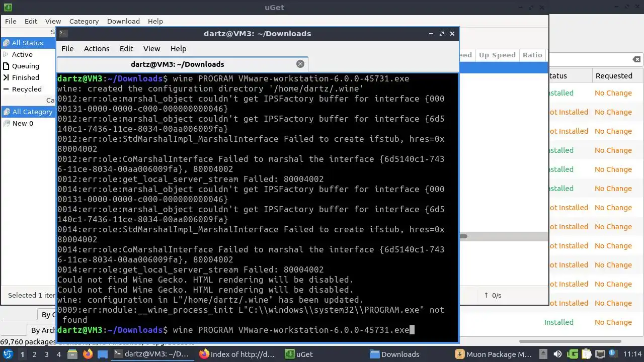Launch Firefox from the panel quicklaunch icon
This screenshot has width=644, height=362.
pos(88,354)
